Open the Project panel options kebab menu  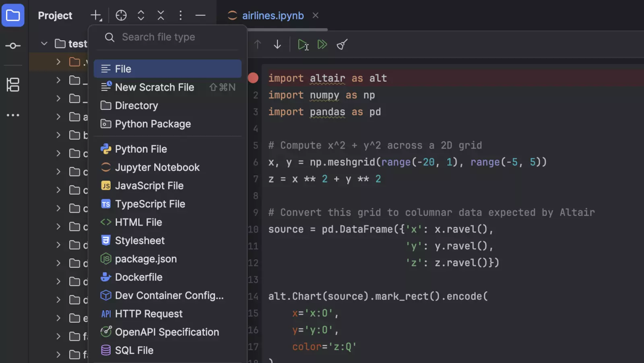point(180,15)
